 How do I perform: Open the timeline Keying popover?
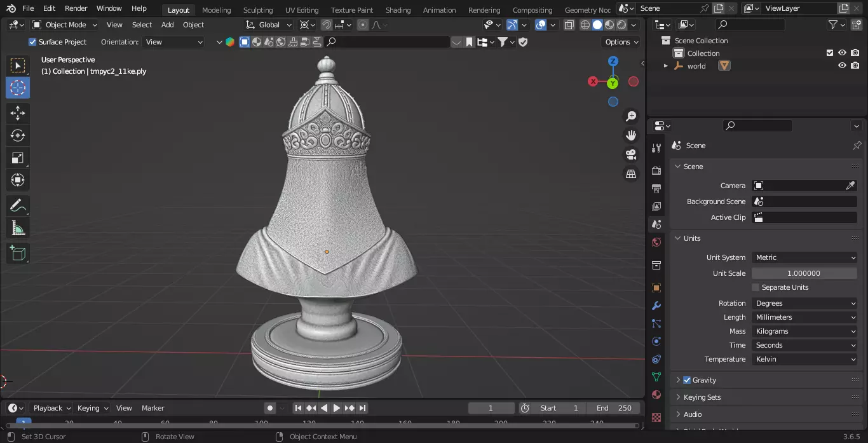click(92, 408)
